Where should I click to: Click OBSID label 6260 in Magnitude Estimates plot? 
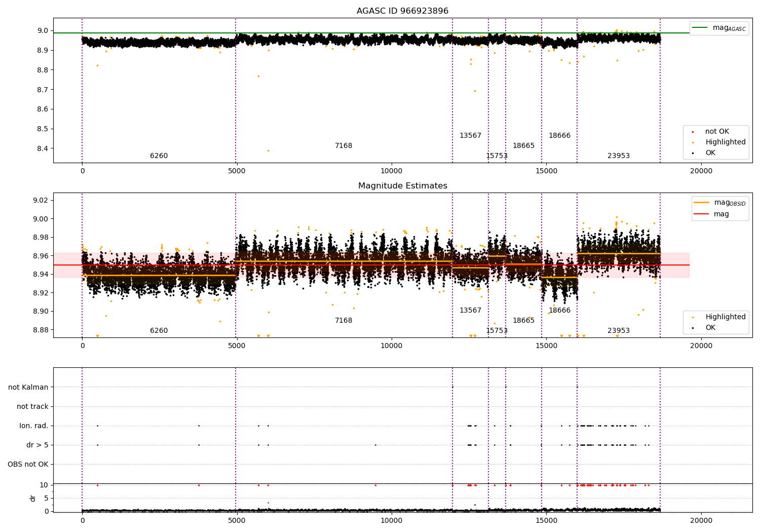click(x=159, y=331)
